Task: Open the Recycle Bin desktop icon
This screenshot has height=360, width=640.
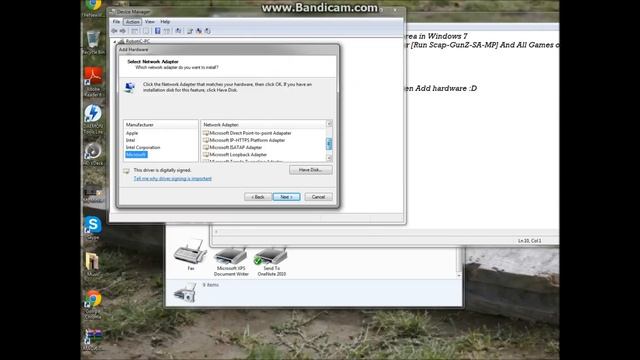Action: (x=93, y=42)
